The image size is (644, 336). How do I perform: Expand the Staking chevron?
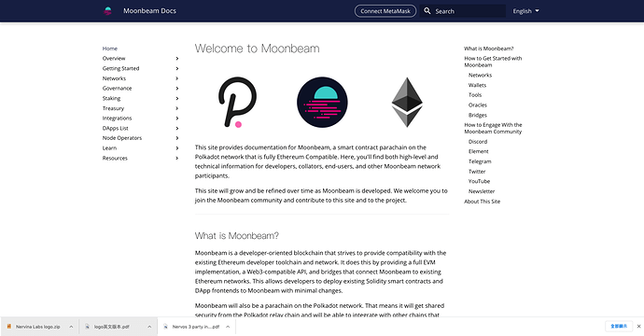pos(177,99)
